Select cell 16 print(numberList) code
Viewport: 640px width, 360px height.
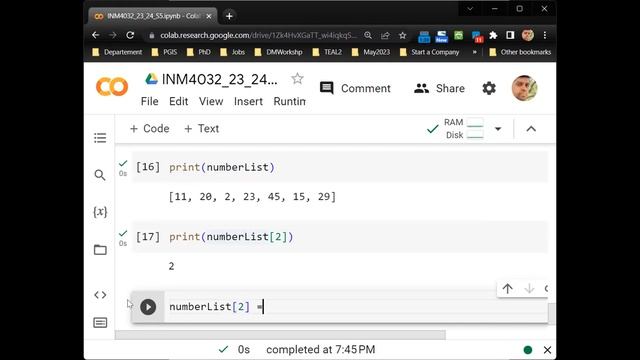pos(222,167)
